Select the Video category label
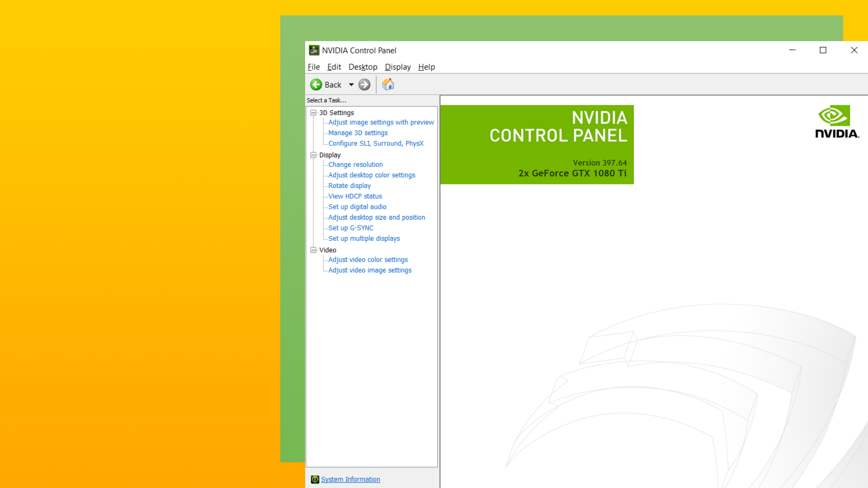Image resolution: width=868 pixels, height=488 pixels. coord(328,250)
